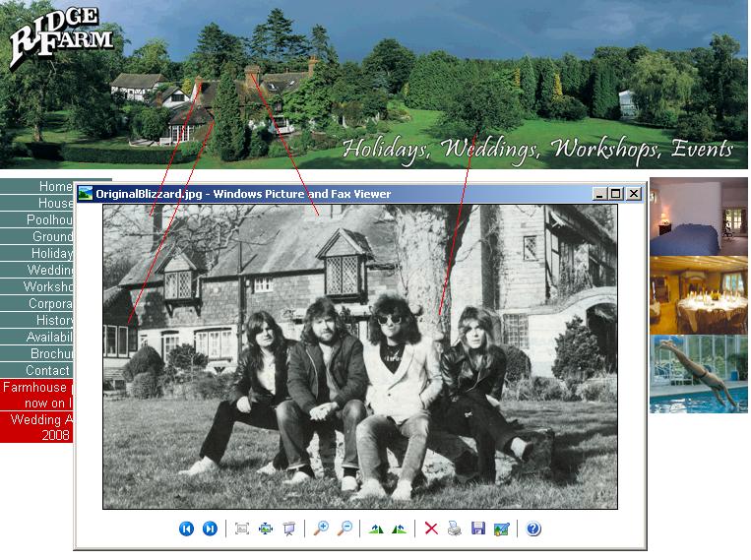Start the slide show
Image resolution: width=751 pixels, height=560 pixels.
pos(289,529)
